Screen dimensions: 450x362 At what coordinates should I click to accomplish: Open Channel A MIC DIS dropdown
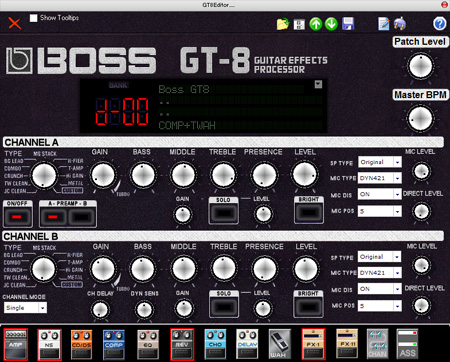[x=380, y=194]
